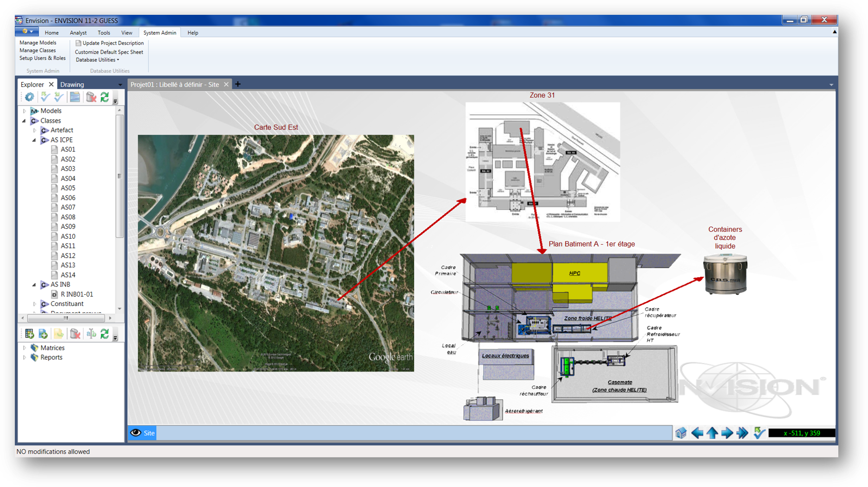868x487 pixels.
Task: Click Update Project Description
Action: point(113,43)
